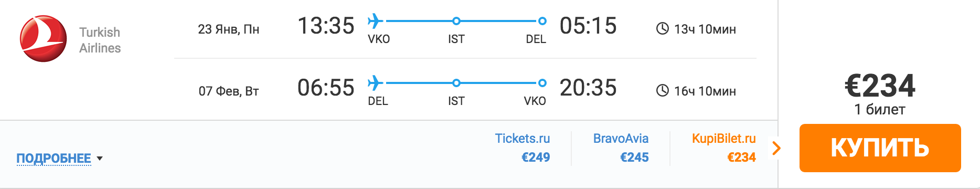
Task: Click the outbound flight duration clock icon
Action: tap(663, 29)
